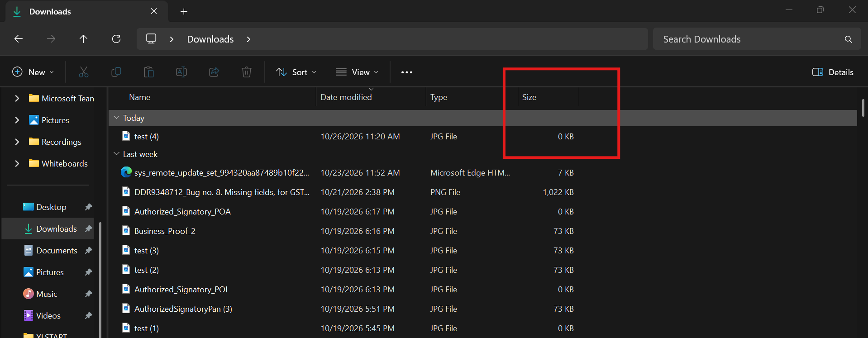Go up one folder level arrow
Viewport: 868px width, 338px height.
[x=83, y=39]
